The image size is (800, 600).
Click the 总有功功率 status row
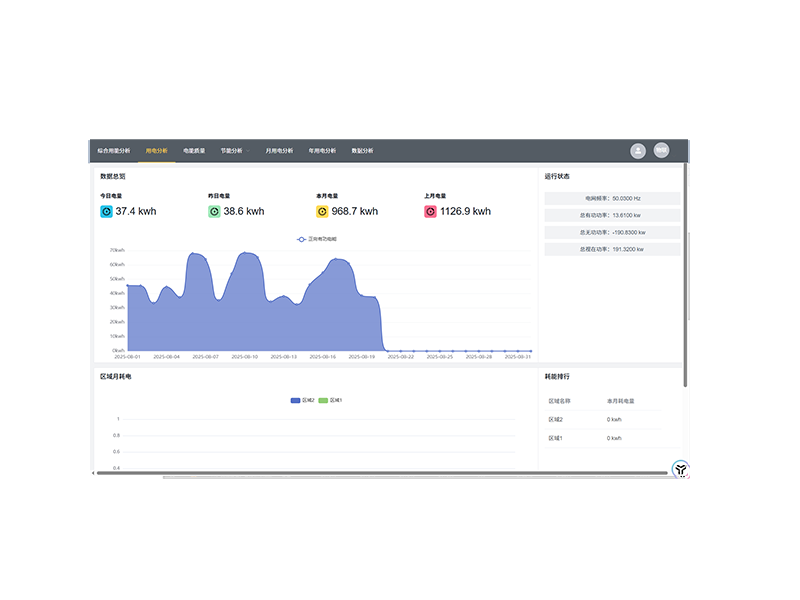pyautogui.click(x=612, y=215)
